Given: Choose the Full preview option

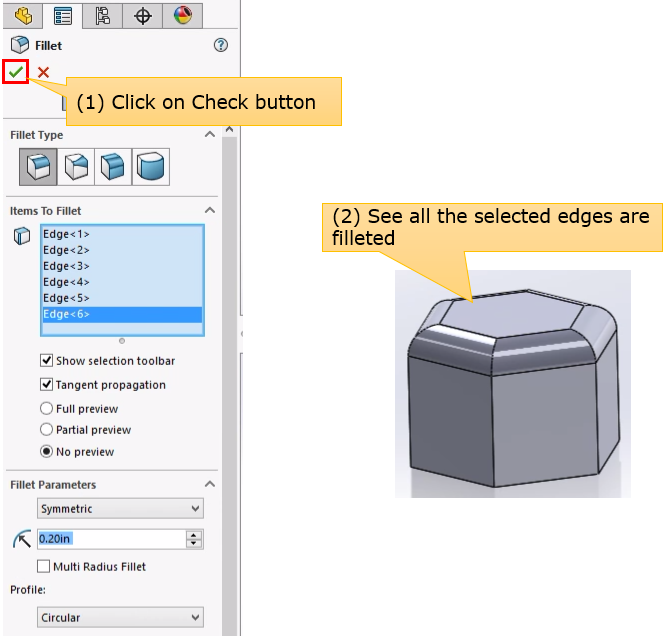Looking at the screenshot, I should click(46, 408).
